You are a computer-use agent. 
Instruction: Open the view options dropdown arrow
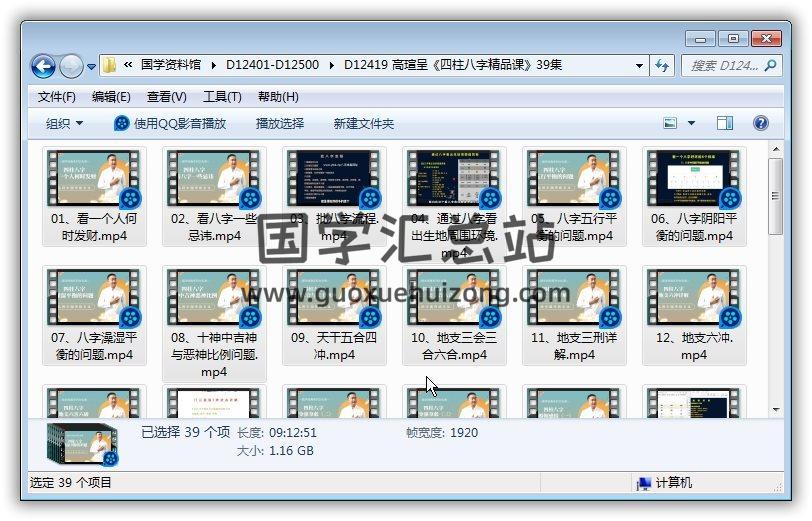point(691,123)
